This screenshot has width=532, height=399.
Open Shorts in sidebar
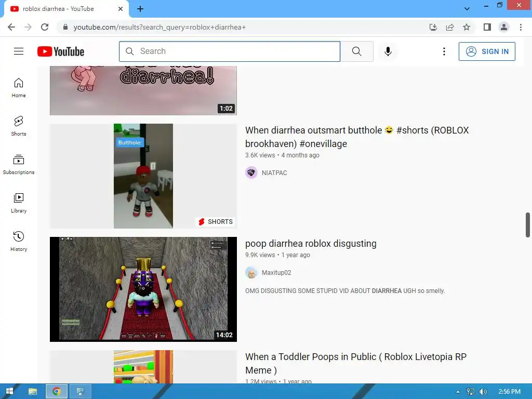click(19, 126)
